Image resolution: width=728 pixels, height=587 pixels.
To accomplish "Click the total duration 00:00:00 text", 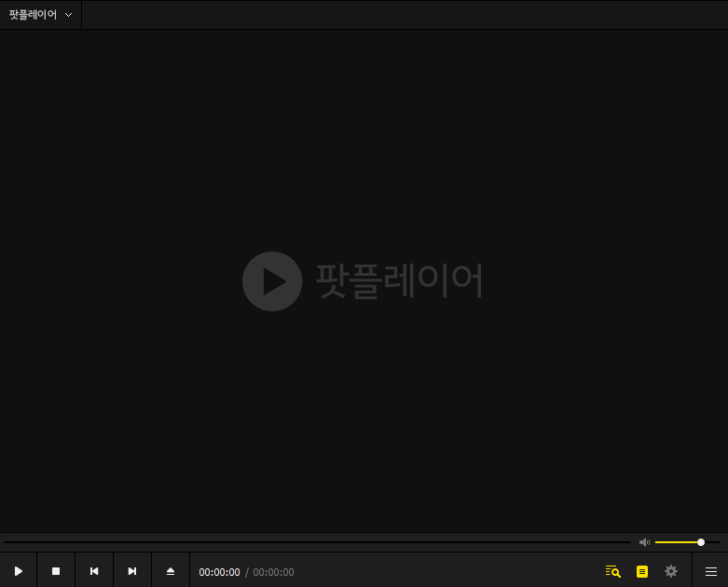I will (273, 572).
